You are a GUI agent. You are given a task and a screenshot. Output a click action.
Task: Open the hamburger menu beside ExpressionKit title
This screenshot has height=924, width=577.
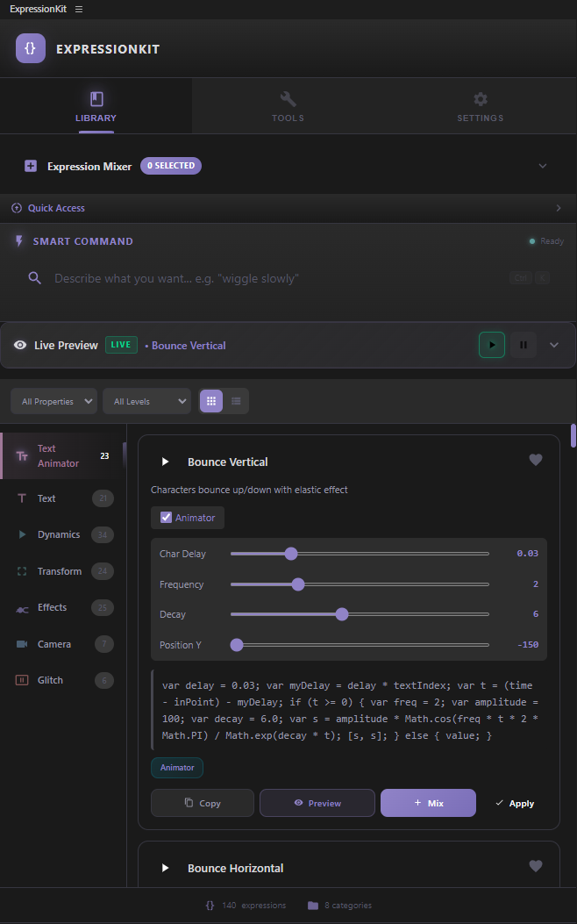[x=79, y=10]
